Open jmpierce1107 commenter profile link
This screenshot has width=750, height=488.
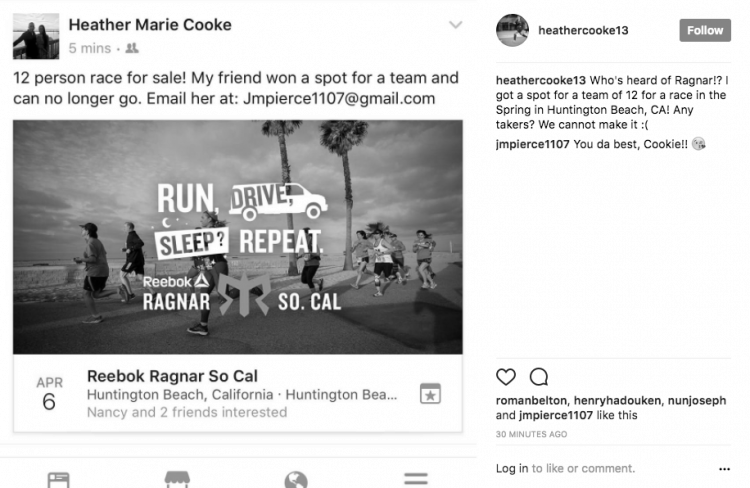[x=532, y=144]
